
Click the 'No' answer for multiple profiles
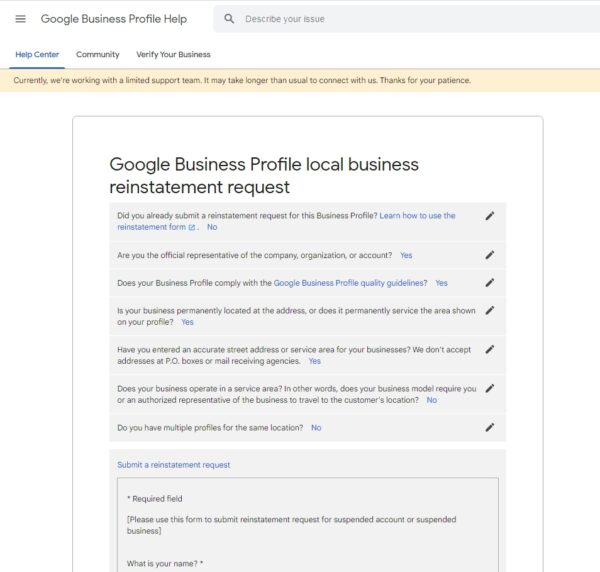[316, 428]
